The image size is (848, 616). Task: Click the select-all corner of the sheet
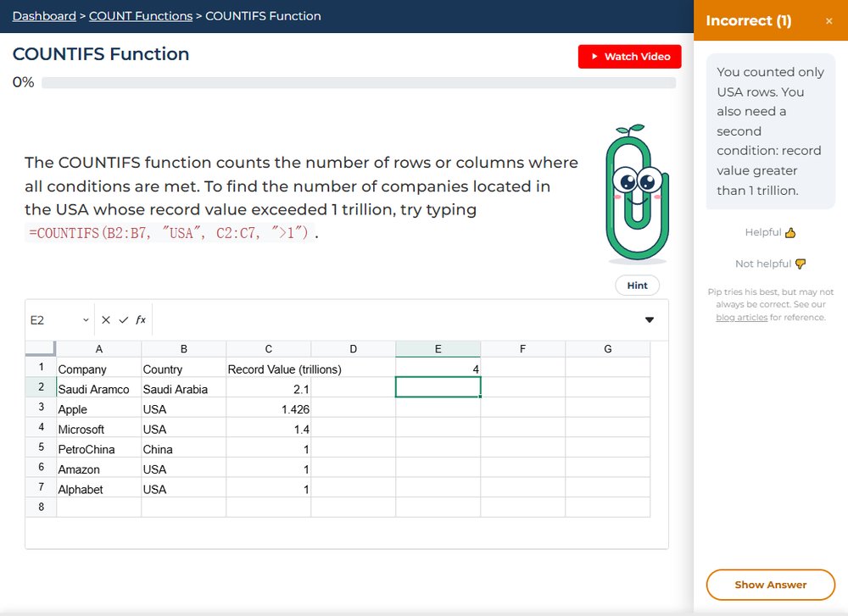[41, 348]
